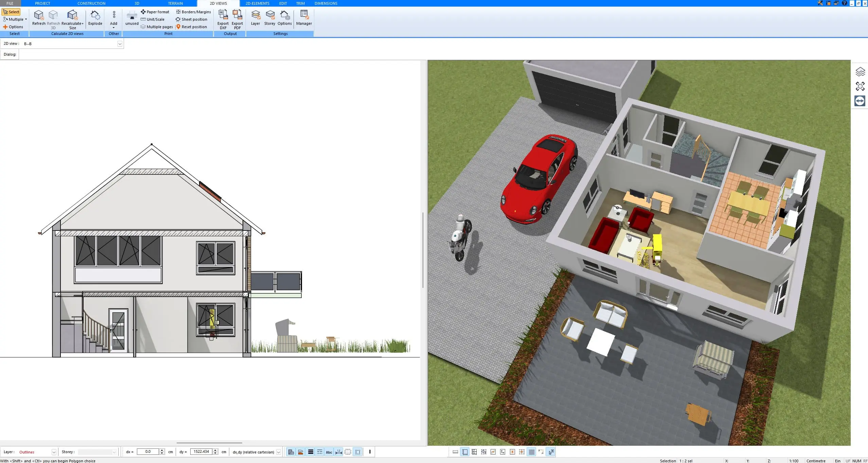
Task: Click Centimetre unit in status bar
Action: coord(816,461)
